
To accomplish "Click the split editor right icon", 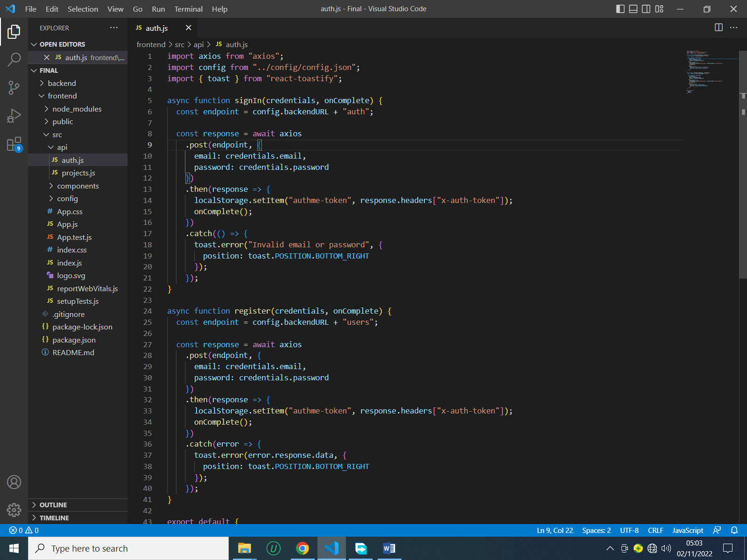I will (x=719, y=28).
